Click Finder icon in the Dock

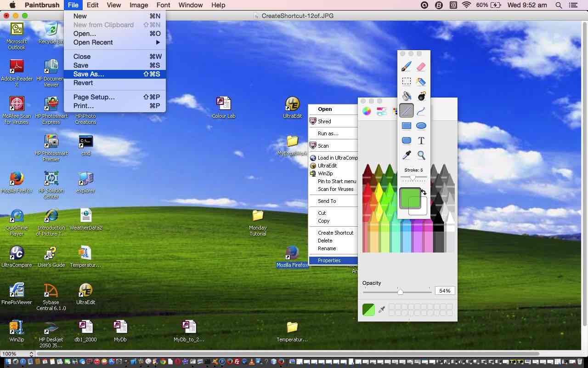(x=8, y=362)
